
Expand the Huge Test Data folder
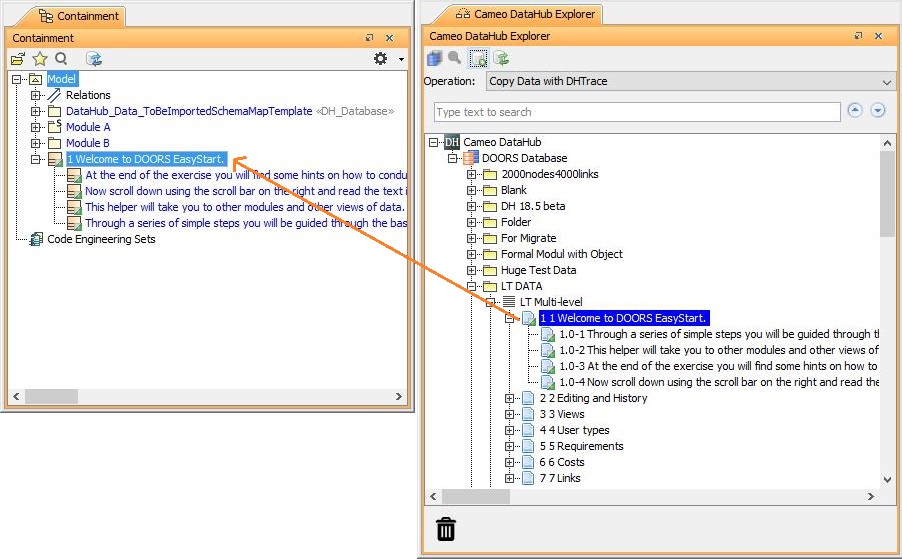[471, 270]
